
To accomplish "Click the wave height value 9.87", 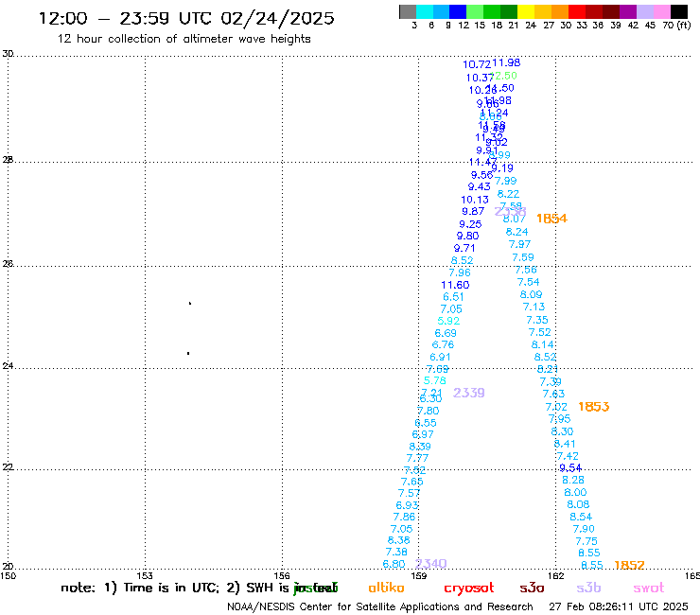I will [473, 212].
